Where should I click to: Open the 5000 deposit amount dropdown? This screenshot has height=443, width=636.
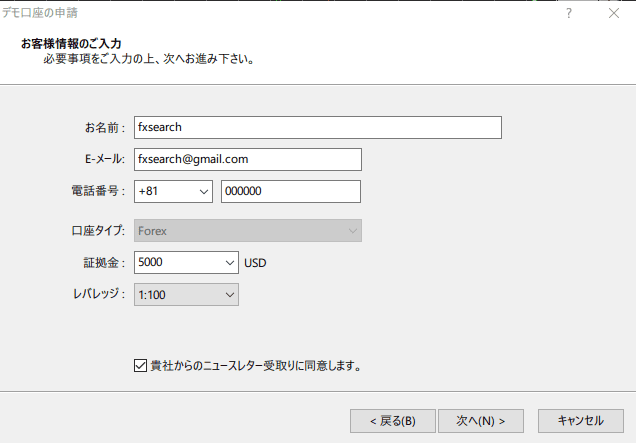point(186,262)
